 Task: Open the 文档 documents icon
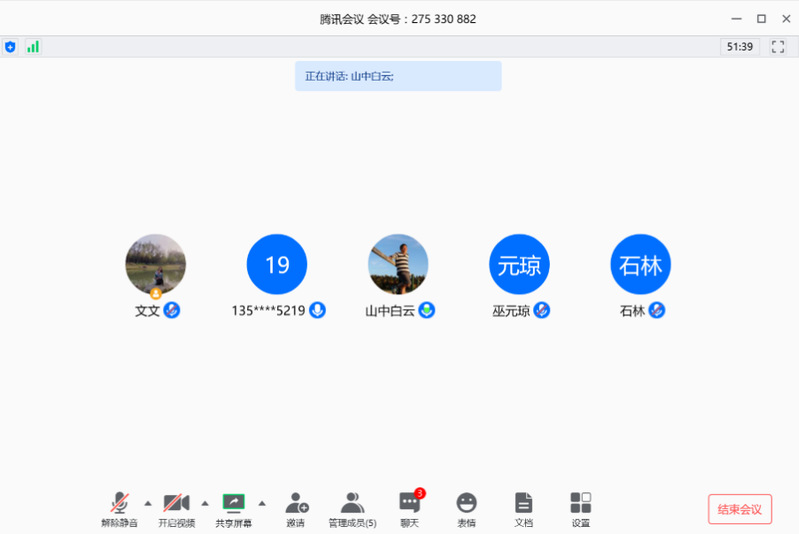[x=523, y=503]
